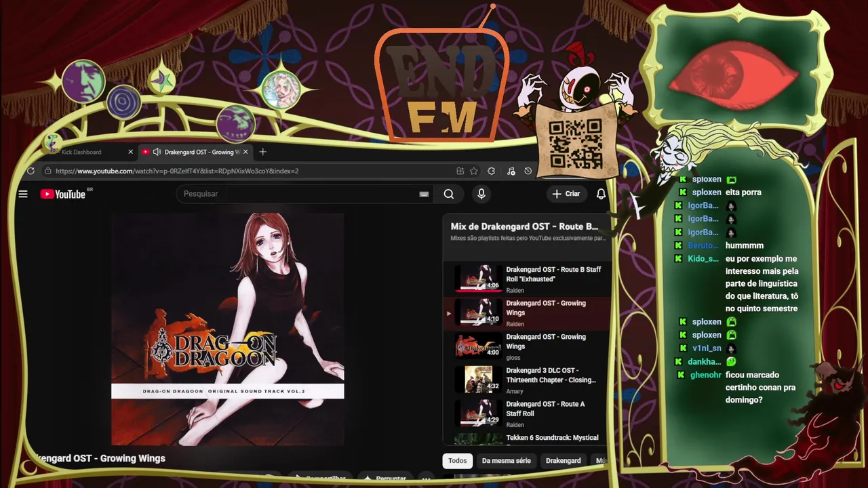Image resolution: width=868 pixels, height=488 pixels.
Task: Reload the page with the refresh icon
Action: pyautogui.click(x=31, y=171)
